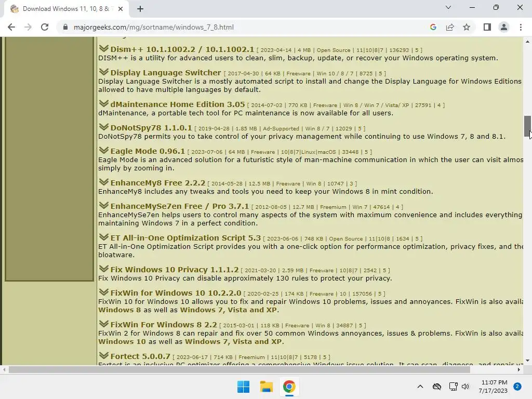Close the Download Windows tab
Viewport: 532px width, 399px height.
121,9
